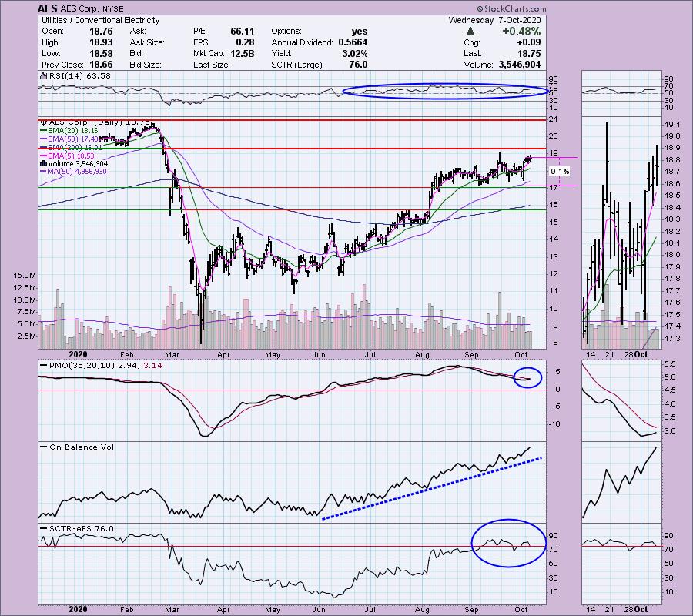693x616 pixels.
Task: Click the On Balance Vol panel label
Action: 82,447
